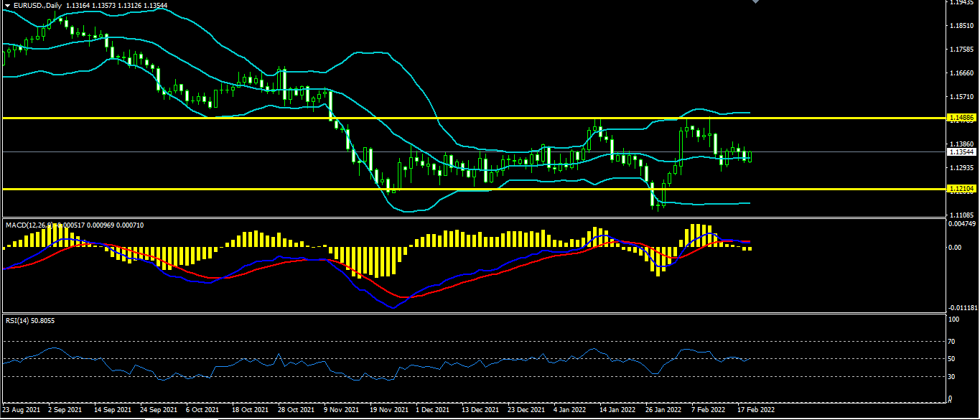Viewport: 980px width, 420px height.
Task: Click the most recent candlestick on the chart
Action: tap(750, 156)
